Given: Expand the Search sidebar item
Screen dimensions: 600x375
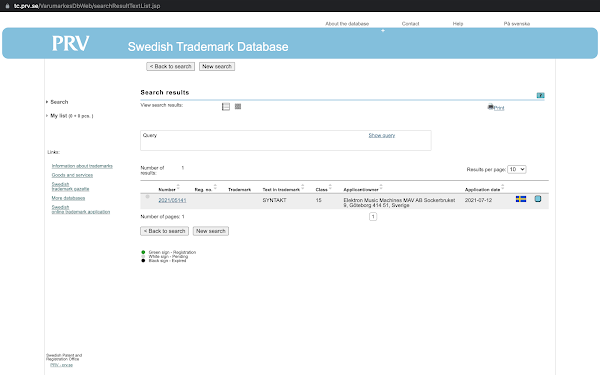Looking at the screenshot, I should [59, 102].
